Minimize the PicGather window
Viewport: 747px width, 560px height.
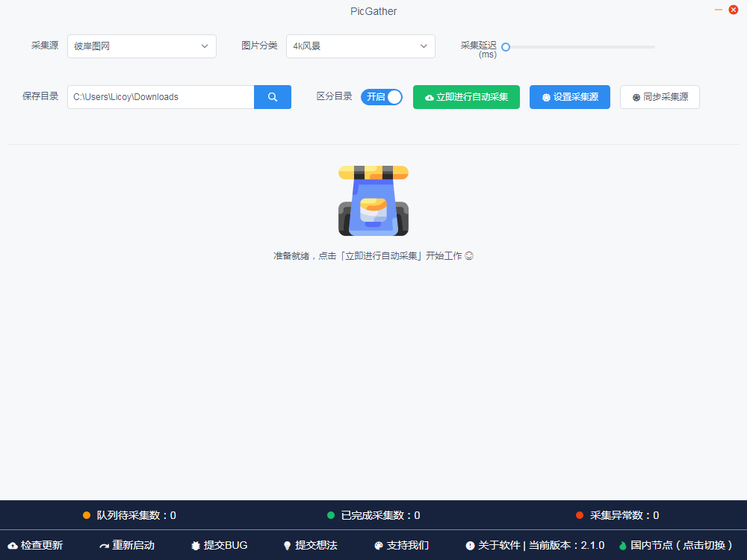pyautogui.click(x=719, y=10)
